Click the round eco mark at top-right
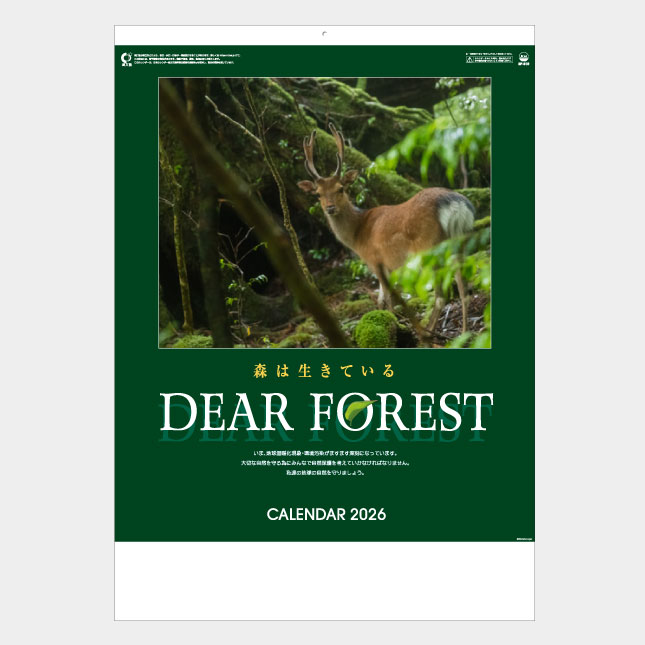 pos(524,58)
